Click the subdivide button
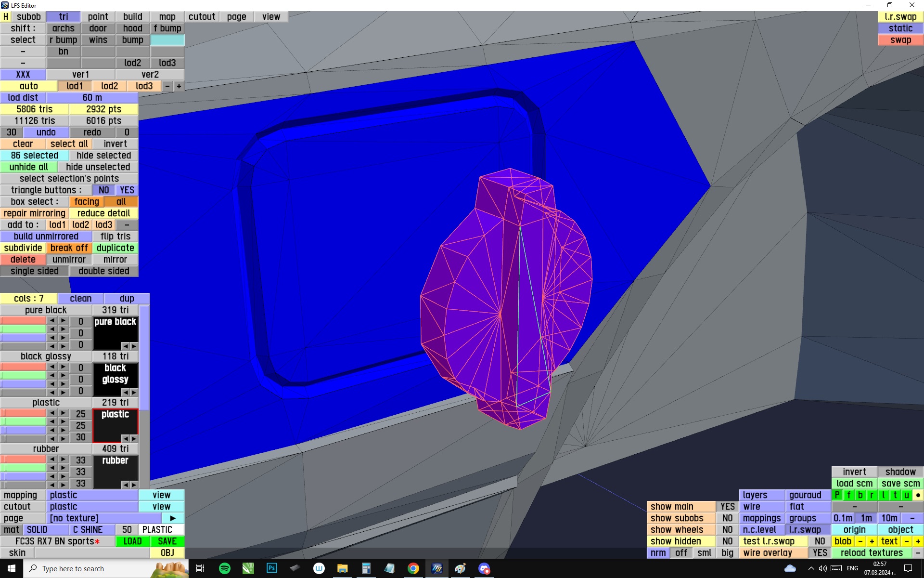 [23, 248]
